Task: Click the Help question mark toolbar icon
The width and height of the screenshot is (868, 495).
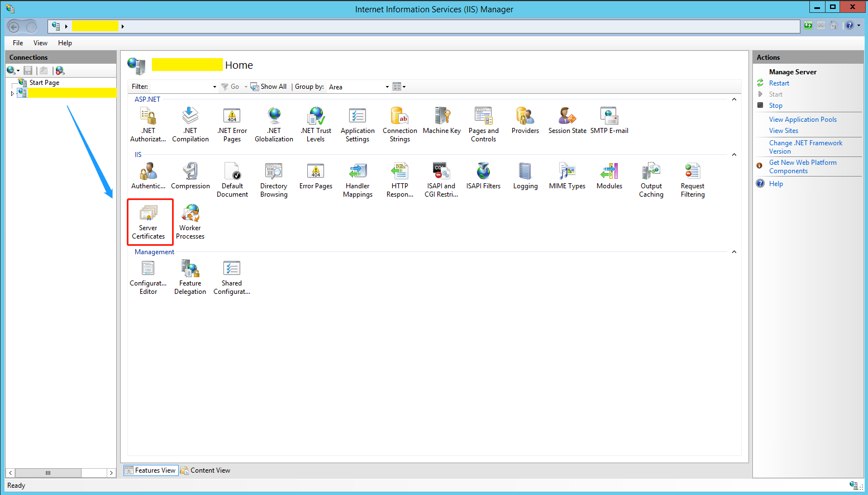Action: (x=850, y=25)
